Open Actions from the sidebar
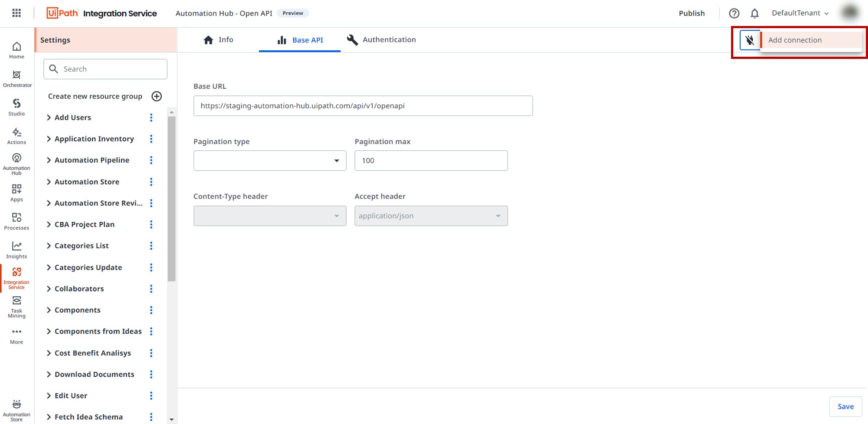Screen dimensions: 868x424 [16, 136]
